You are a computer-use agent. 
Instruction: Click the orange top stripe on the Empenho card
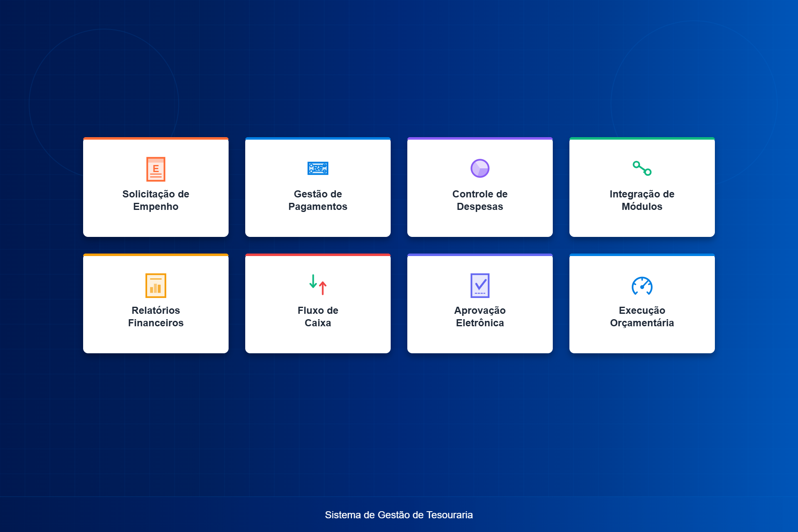click(156, 138)
